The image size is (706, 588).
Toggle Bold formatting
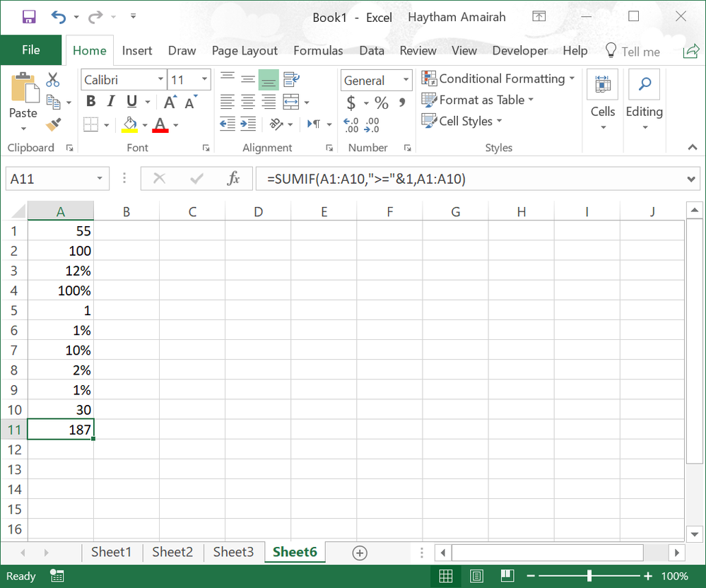click(91, 101)
